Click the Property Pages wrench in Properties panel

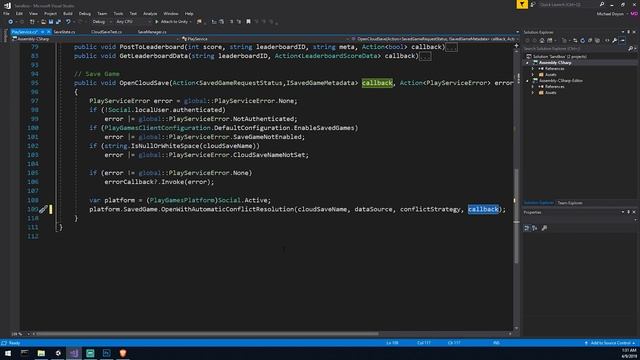[x=544, y=228]
